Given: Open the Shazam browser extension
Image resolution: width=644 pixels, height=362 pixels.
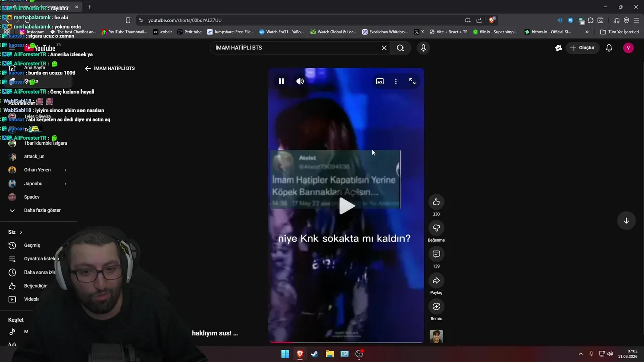Looking at the screenshot, I should (570, 20).
